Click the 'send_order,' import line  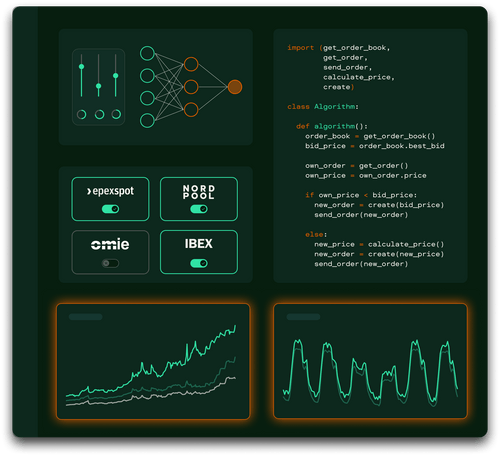coord(347,67)
